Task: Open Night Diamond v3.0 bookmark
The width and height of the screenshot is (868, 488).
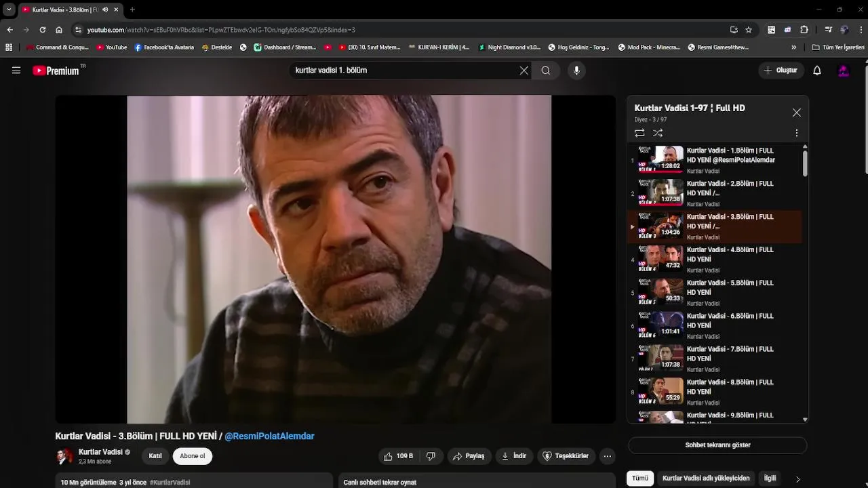Action: click(x=509, y=47)
